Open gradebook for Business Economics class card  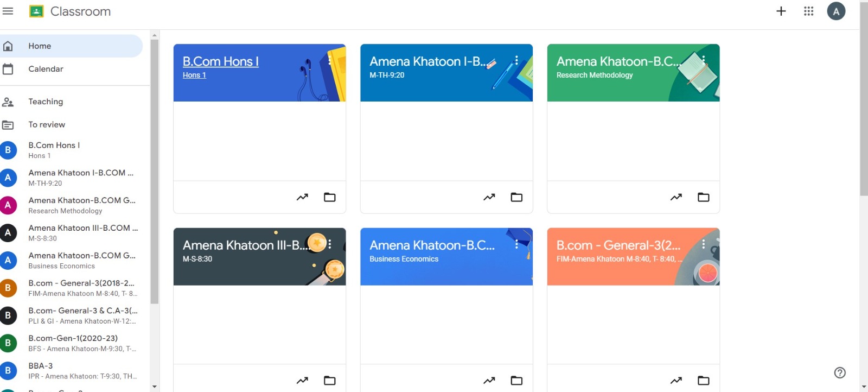click(489, 381)
